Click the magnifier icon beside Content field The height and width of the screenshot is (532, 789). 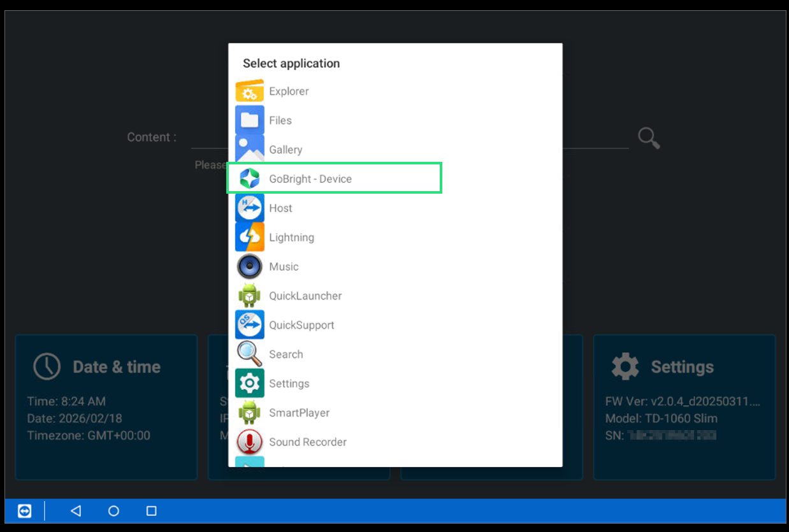click(x=649, y=138)
